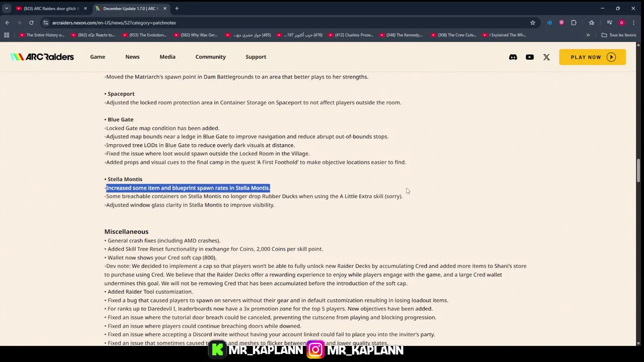Click the blue sound-wave extension icon
The width and height of the screenshot is (644, 362).
[549, 23]
